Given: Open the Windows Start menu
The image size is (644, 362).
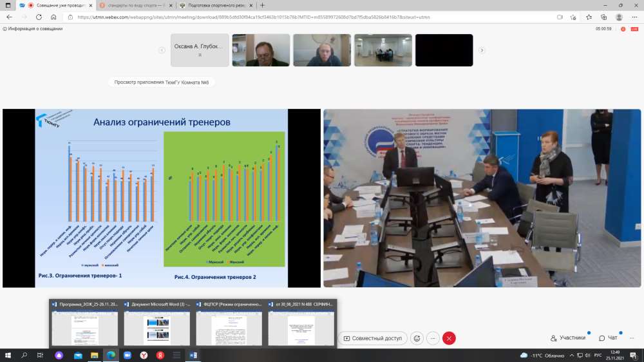Looking at the screenshot, I should pos(8,356).
